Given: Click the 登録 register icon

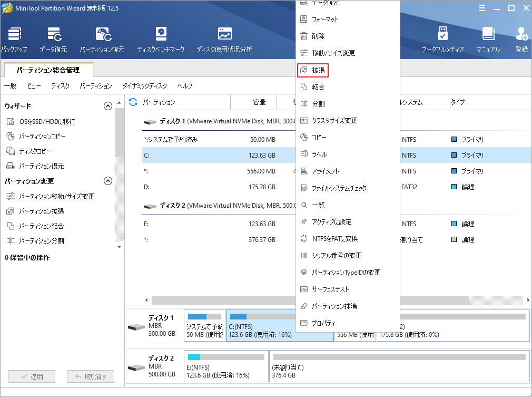Looking at the screenshot, I should (521, 40).
